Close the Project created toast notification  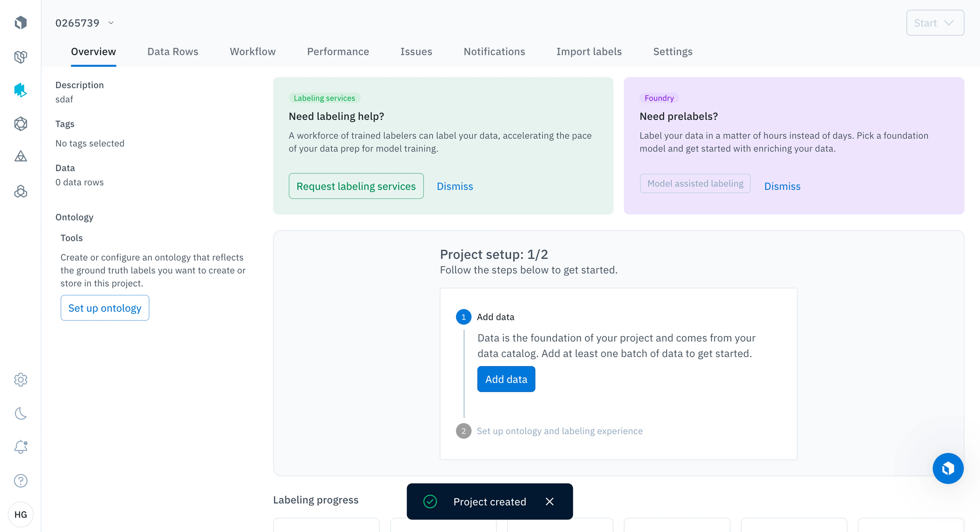coord(549,502)
